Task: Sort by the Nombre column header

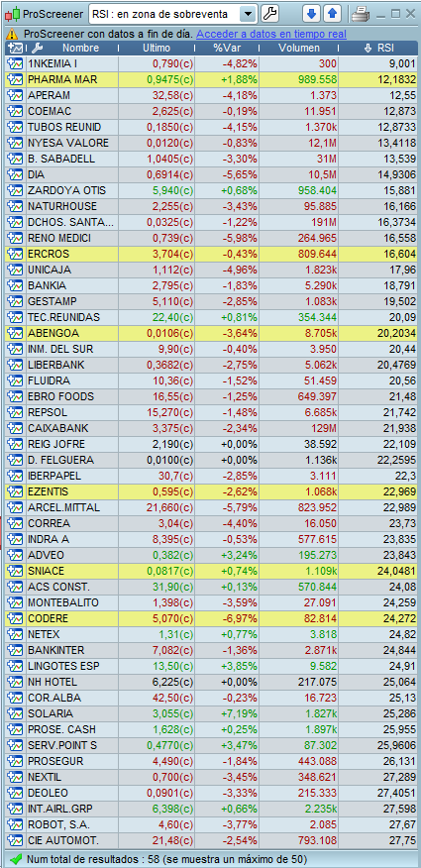Action: [x=81, y=49]
